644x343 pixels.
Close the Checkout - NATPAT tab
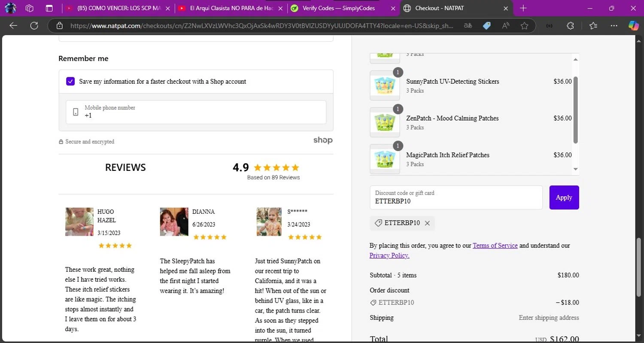(506, 8)
